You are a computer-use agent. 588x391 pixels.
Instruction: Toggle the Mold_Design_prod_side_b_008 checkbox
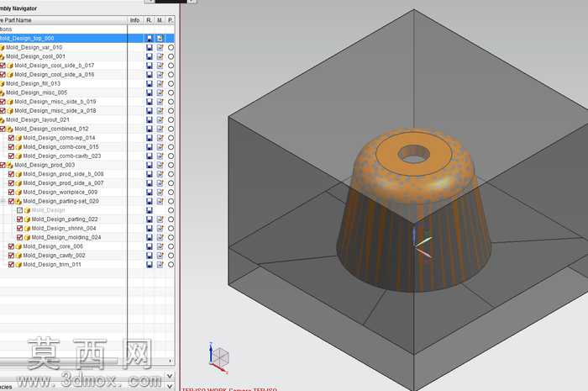coord(11,174)
